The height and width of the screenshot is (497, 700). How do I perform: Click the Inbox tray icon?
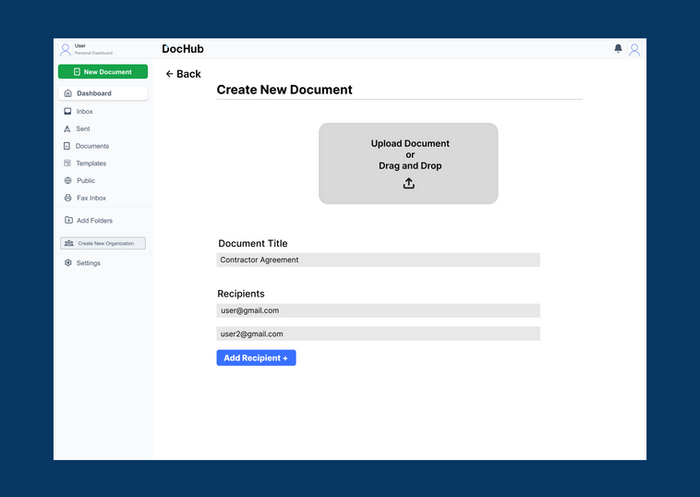[x=67, y=111]
